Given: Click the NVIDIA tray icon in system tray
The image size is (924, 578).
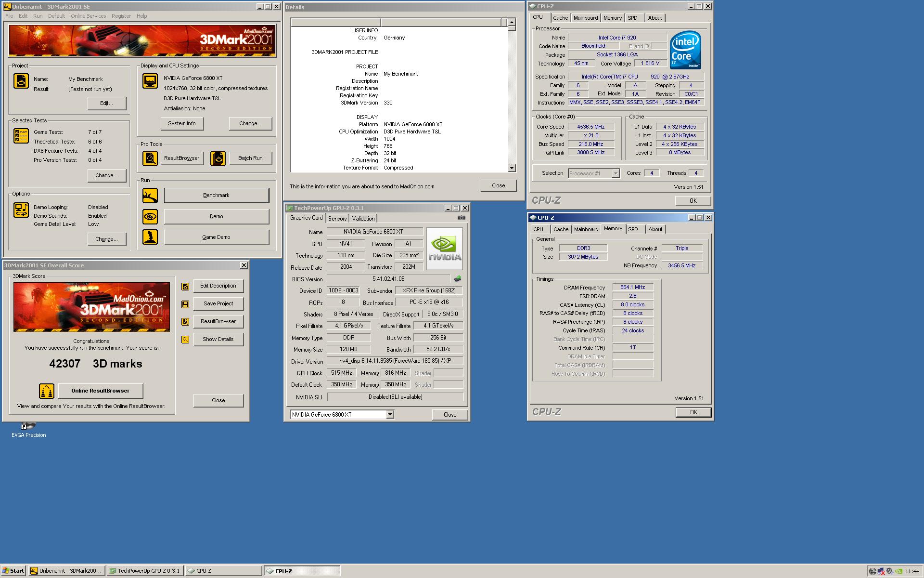Looking at the screenshot, I should [x=898, y=571].
